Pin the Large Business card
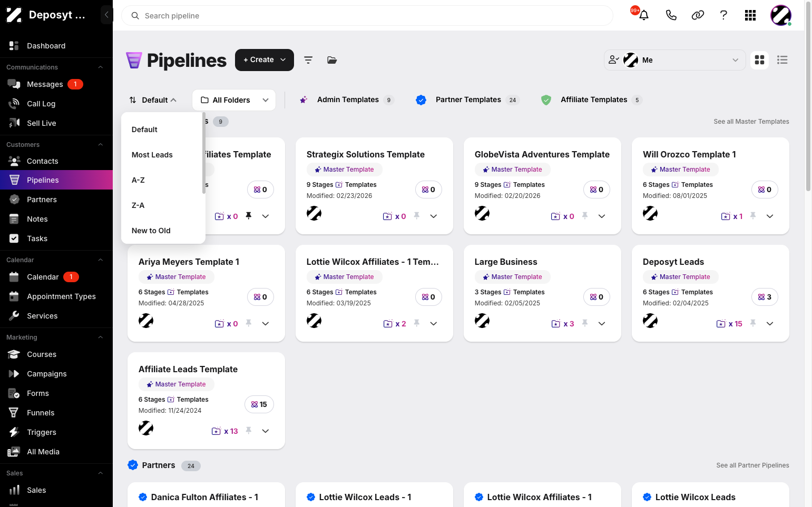The height and width of the screenshot is (507, 812). [x=584, y=323]
